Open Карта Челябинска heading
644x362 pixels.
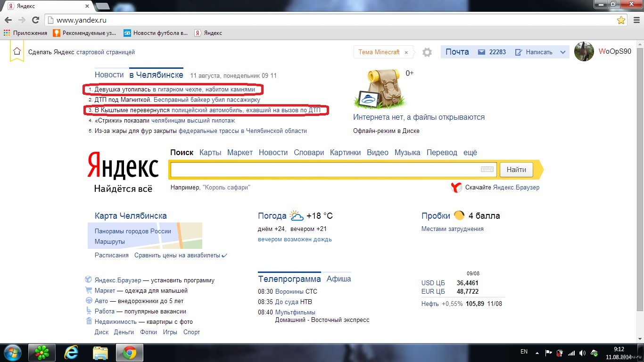pyautogui.click(x=131, y=216)
